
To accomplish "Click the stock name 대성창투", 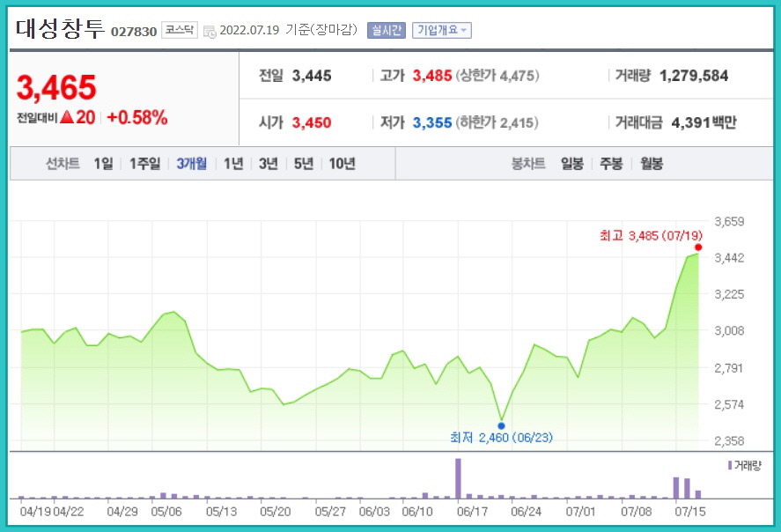I will click(60, 28).
